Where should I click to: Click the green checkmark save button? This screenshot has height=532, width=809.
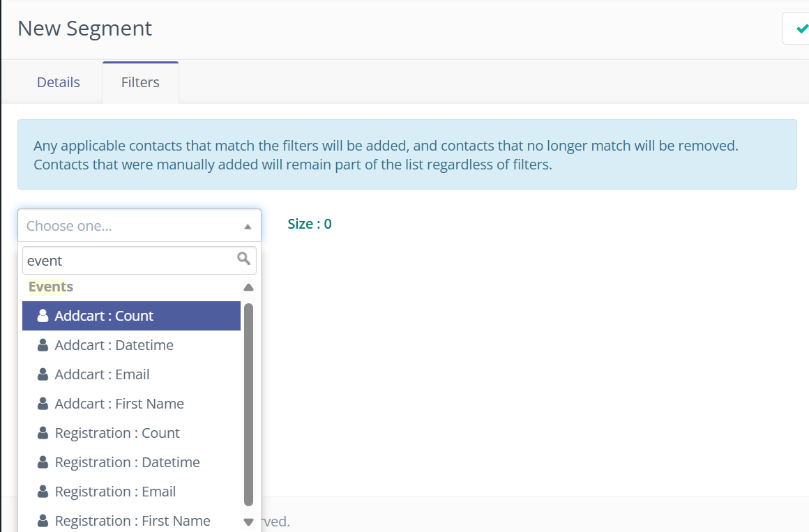click(801, 29)
